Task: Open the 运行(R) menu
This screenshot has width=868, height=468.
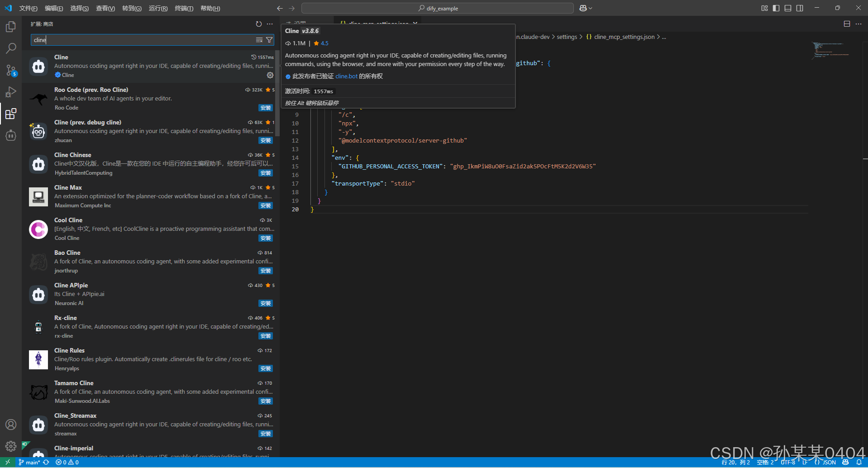Action: [158, 8]
